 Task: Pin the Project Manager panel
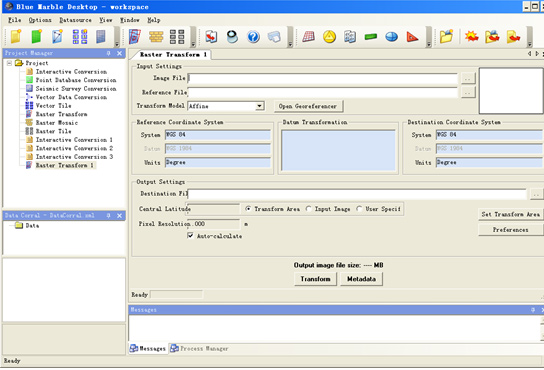[x=109, y=53]
